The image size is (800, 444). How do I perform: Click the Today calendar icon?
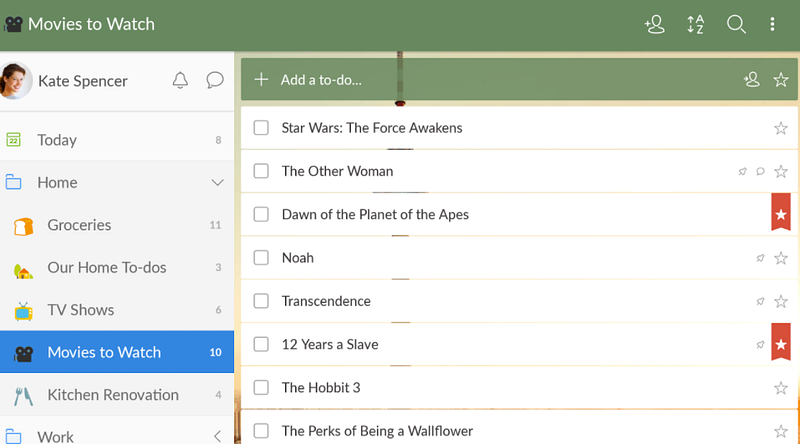[x=13, y=139]
